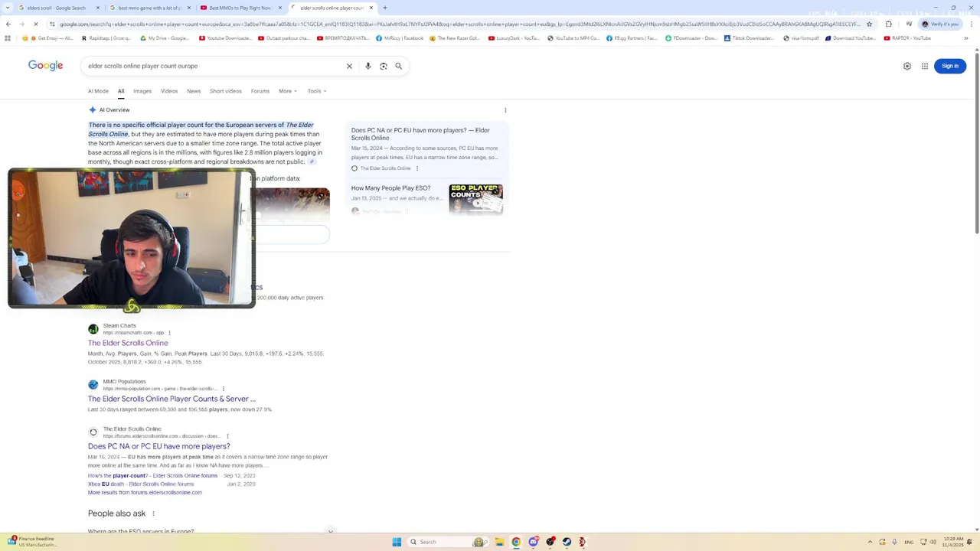Open options for the MMO Populations result
980x551 pixels.
(224, 389)
